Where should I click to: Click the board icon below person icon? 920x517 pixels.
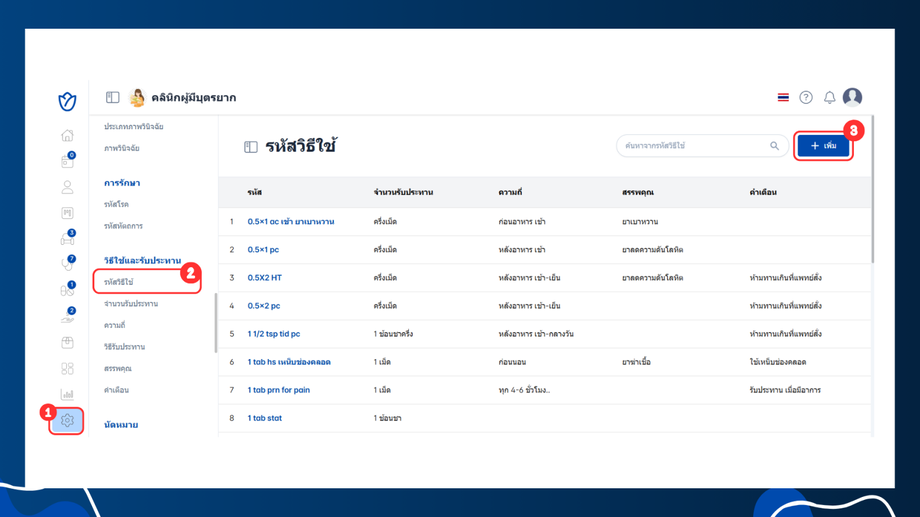click(67, 213)
